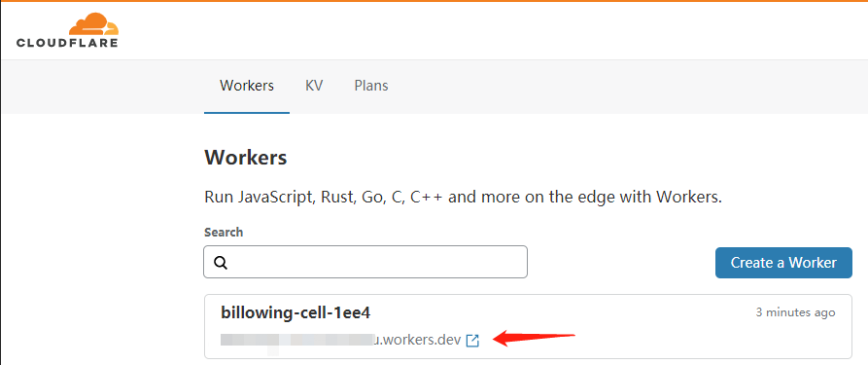The image size is (868, 365).
Task: Open the Plans tab
Action: click(x=371, y=86)
